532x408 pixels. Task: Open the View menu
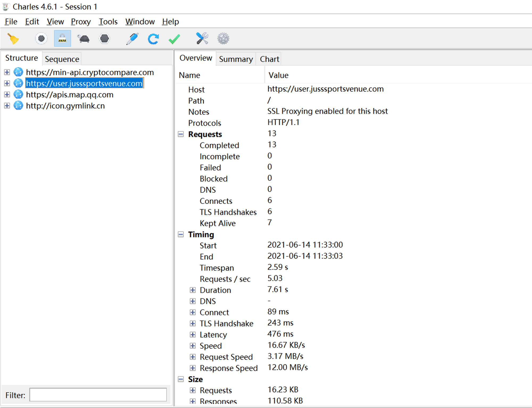[x=55, y=22]
